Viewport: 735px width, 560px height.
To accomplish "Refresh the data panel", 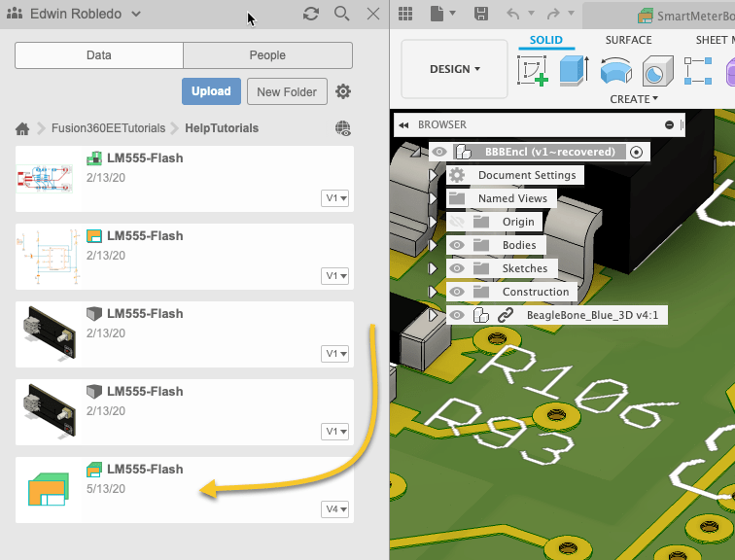I will click(311, 14).
